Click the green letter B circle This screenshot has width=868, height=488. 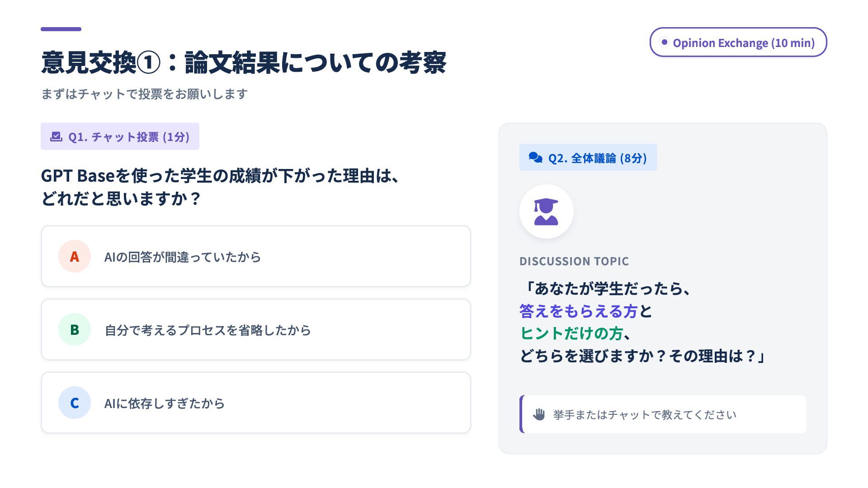point(75,329)
